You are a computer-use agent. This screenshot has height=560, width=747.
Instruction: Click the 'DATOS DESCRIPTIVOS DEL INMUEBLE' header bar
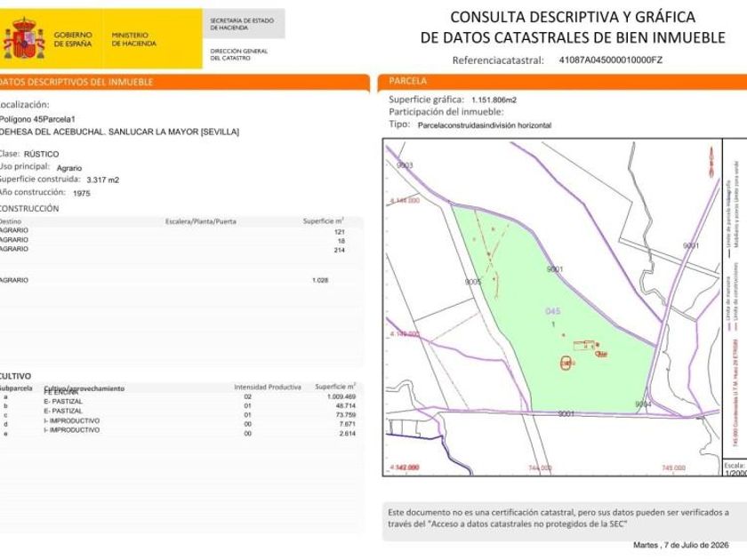pos(184,82)
